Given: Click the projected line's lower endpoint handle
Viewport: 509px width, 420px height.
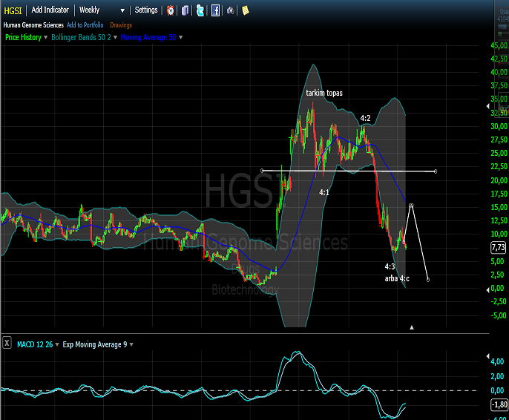Looking at the screenshot, I should coord(428,280).
